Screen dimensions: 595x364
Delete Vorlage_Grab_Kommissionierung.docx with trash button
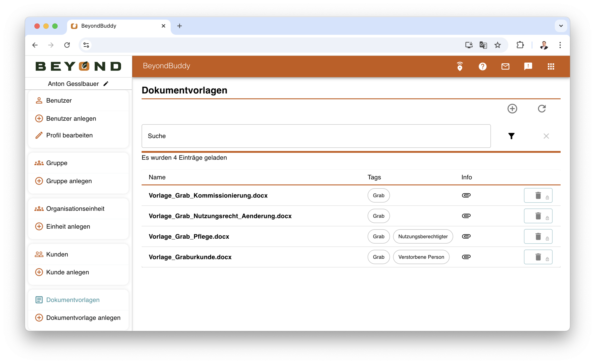tap(538, 195)
